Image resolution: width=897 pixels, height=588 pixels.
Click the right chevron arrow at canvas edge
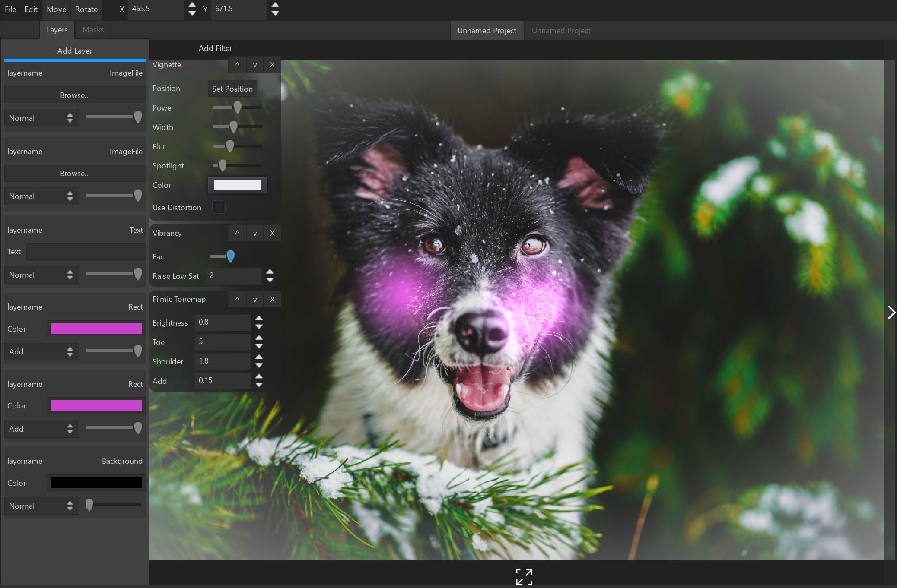(x=891, y=312)
